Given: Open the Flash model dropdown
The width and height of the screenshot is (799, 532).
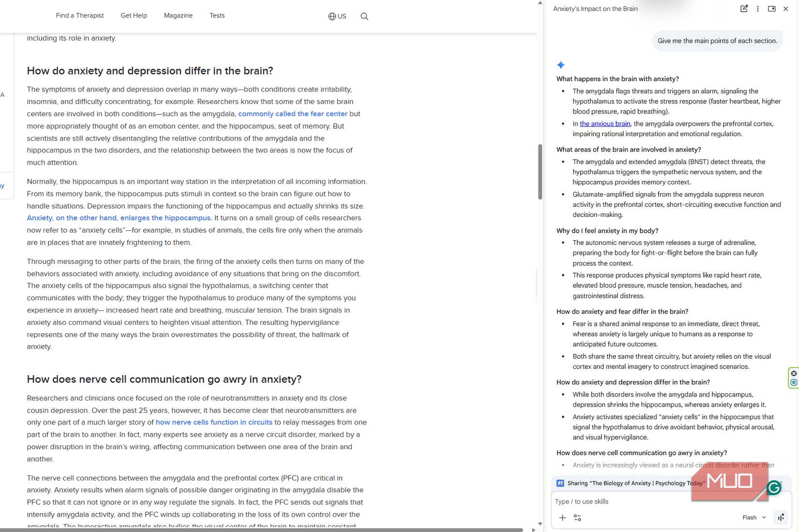Looking at the screenshot, I should 754,517.
